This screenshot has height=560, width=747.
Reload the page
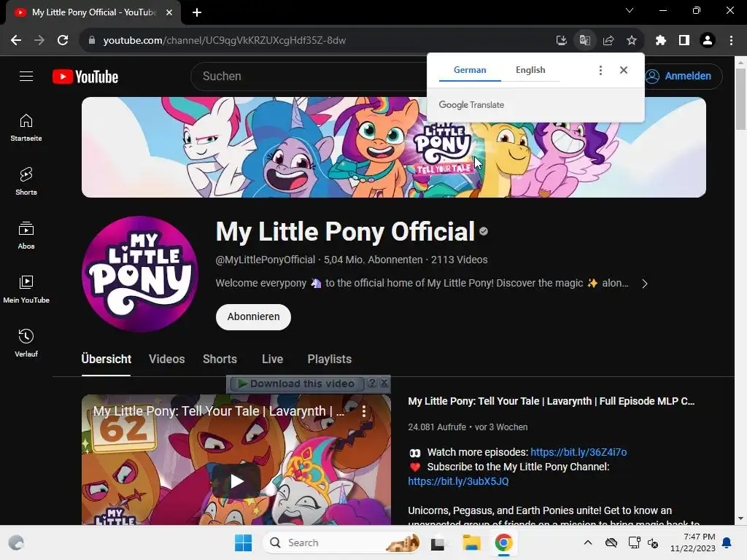point(63,41)
